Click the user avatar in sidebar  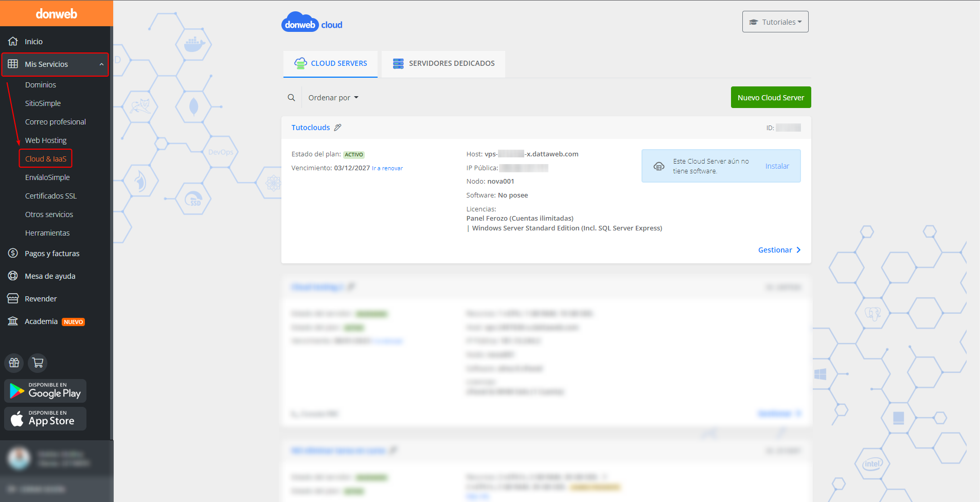[x=20, y=458]
